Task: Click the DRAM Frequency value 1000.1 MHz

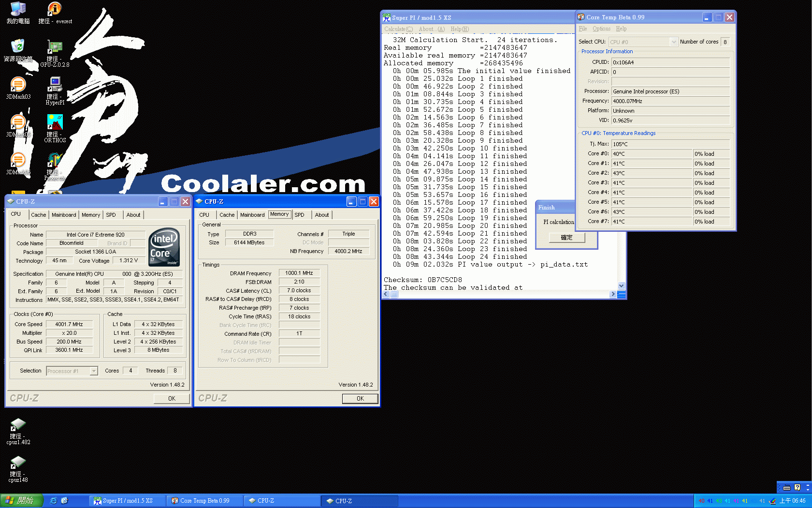Action: point(299,273)
